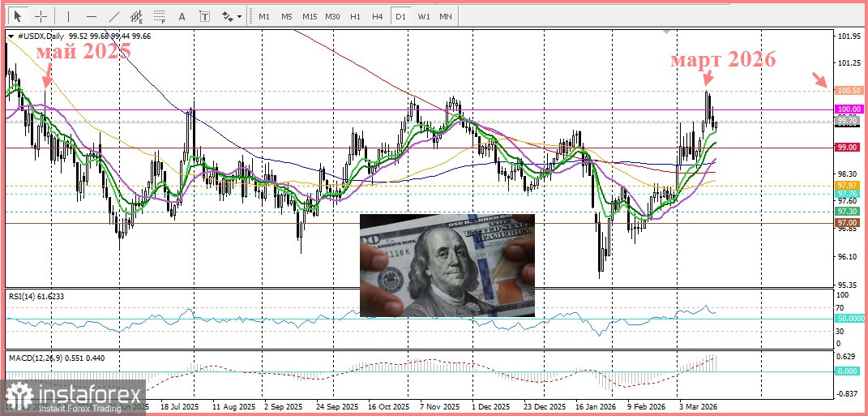Screen dimensions: 868x416
Task: Switch to the M15 timeframe
Action: 310,16
